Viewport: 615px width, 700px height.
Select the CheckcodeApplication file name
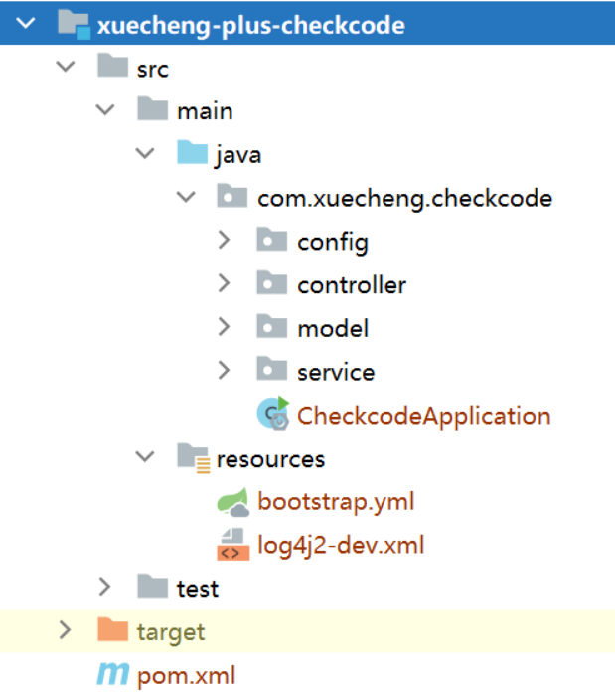[423, 415]
